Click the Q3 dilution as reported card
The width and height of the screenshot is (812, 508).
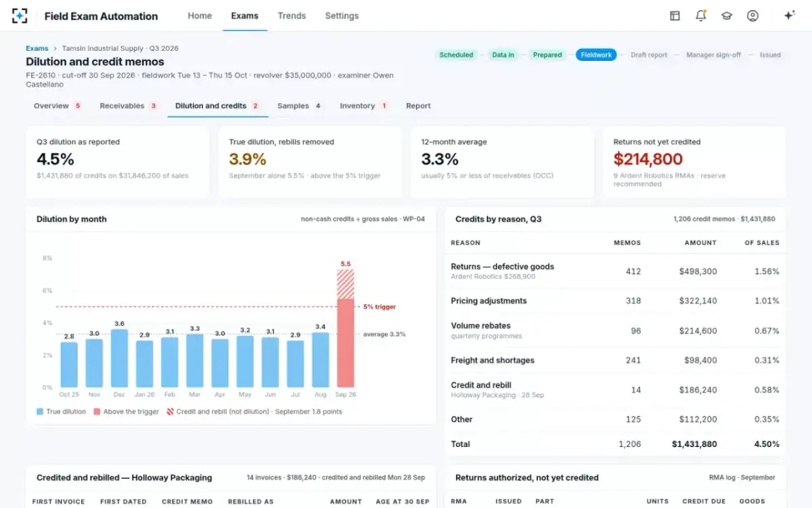pos(118,162)
